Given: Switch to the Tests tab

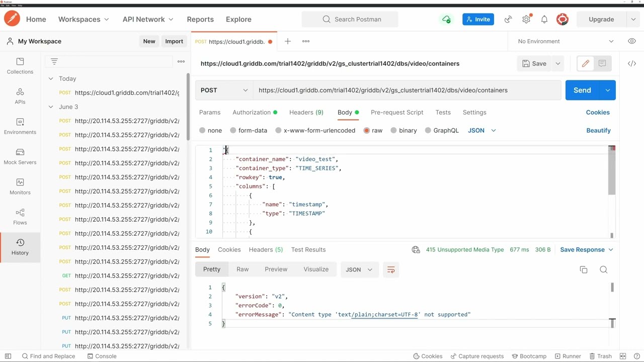Looking at the screenshot, I should [x=443, y=112].
